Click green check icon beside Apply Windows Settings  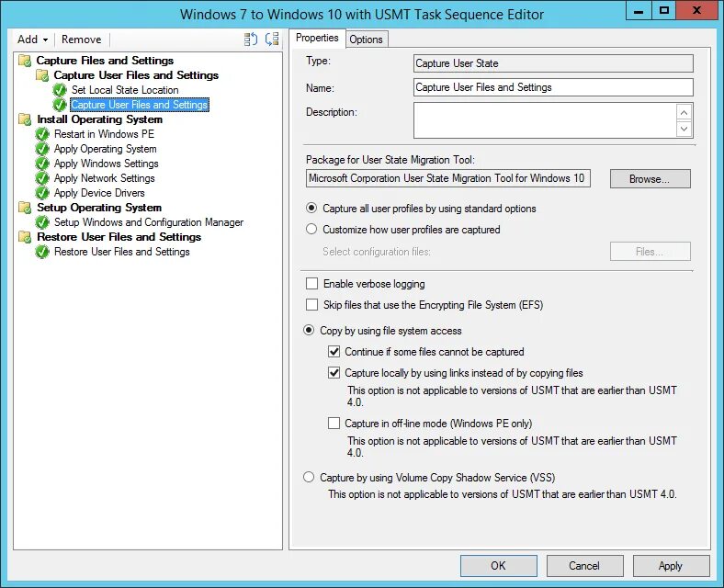(x=42, y=164)
